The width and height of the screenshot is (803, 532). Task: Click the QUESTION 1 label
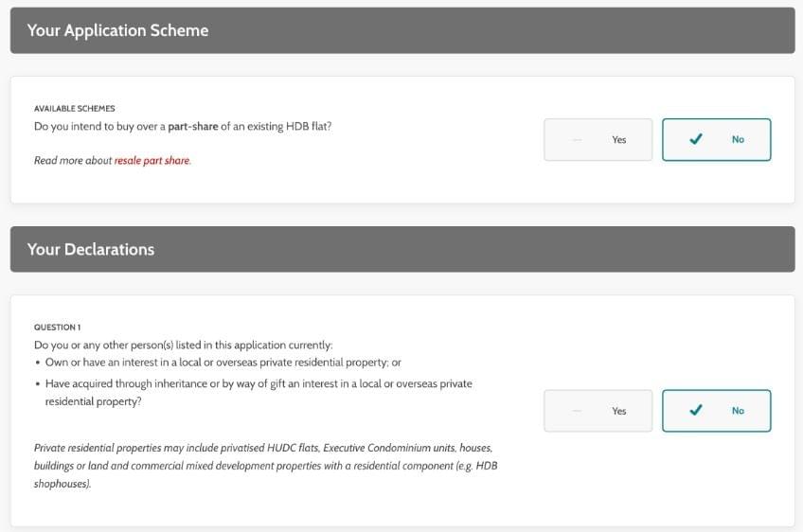pyautogui.click(x=57, y=328)
